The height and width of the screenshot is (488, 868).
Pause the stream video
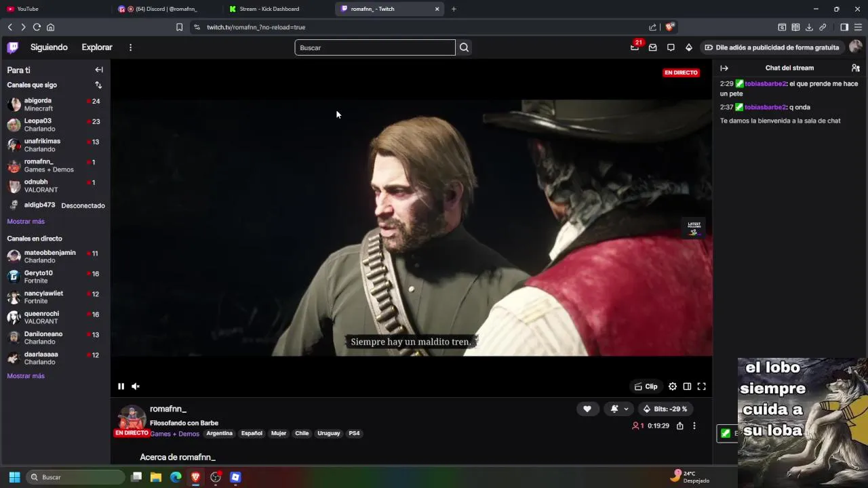pos(121,386)
